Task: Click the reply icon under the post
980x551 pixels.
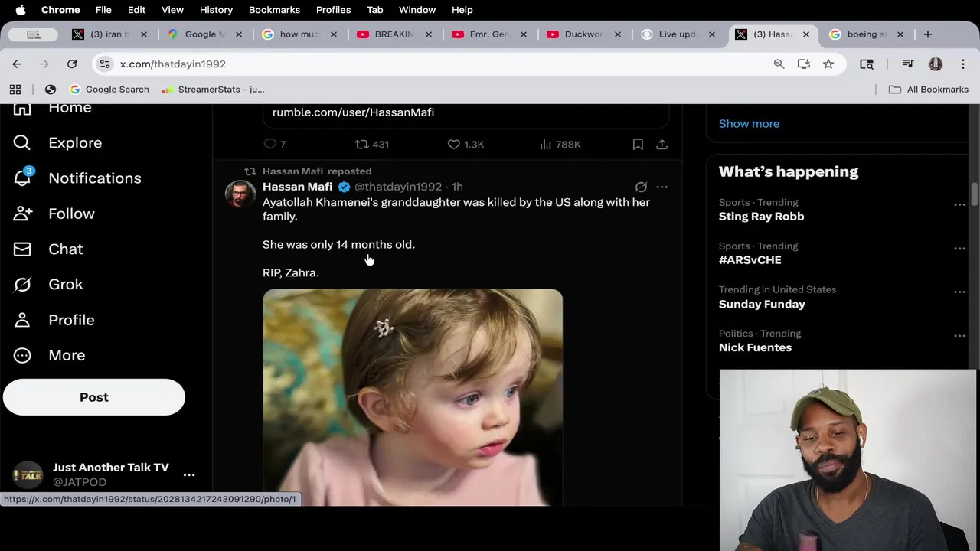Action: pyautogui.click(x=270, y=144)
